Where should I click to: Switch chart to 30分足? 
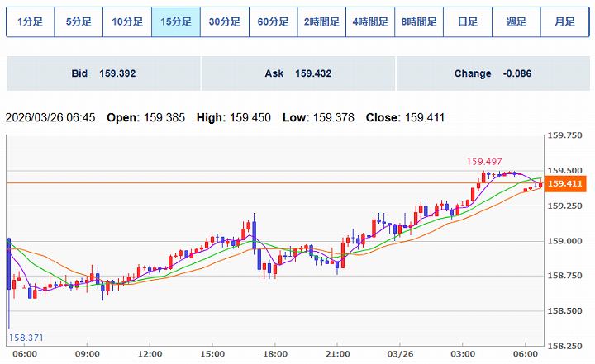pyautogui.click(x=224, y=22)
